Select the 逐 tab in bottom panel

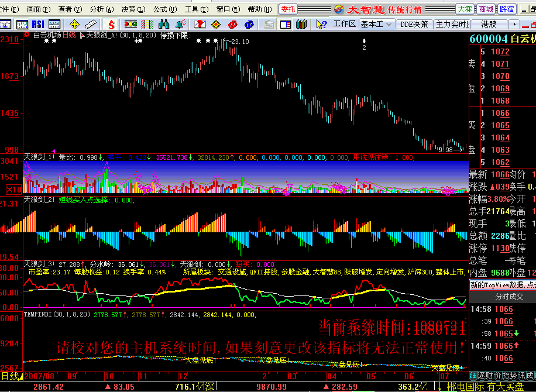coord(482,376)
